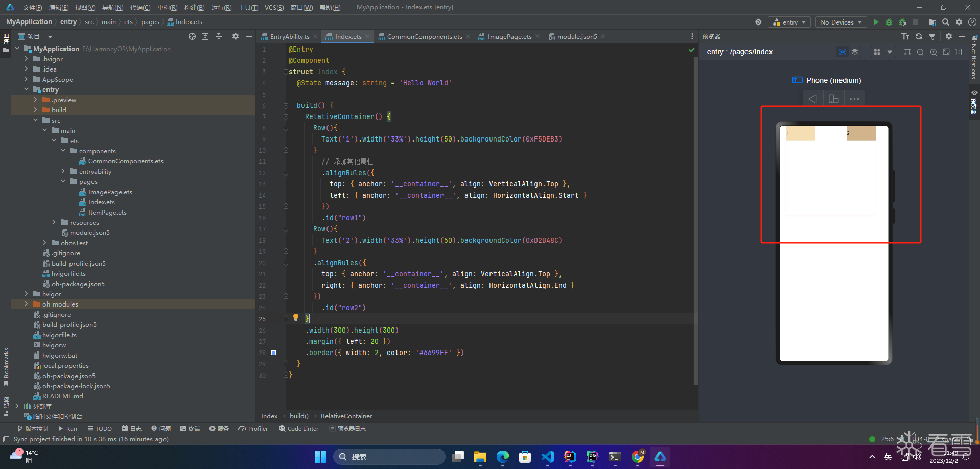Viewport: 980px width, 469px height.
Task: Open Project Structure folder icon in toolbar
Action: [932, 22]
